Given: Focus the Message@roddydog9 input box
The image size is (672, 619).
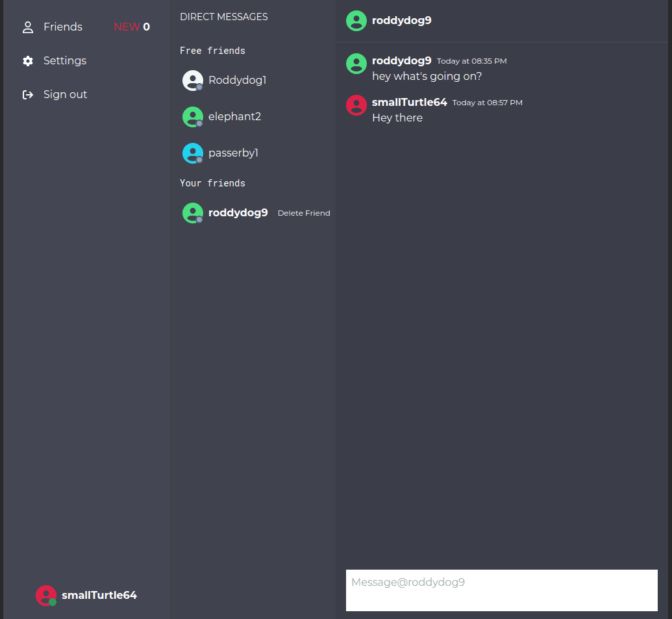Looking at the screenshot, I should coord(501,590).
